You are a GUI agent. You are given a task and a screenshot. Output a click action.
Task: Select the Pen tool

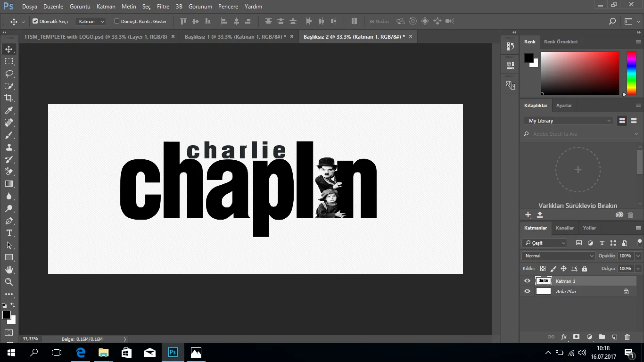pyautogui.click(x=8, y=221)
